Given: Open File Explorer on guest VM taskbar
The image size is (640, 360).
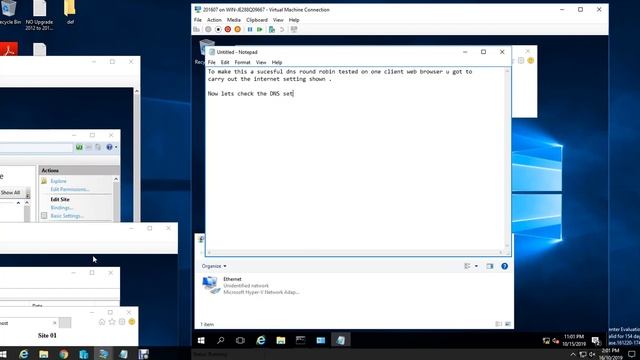Looking at the screenshot, I should click(x=280, y=340).
